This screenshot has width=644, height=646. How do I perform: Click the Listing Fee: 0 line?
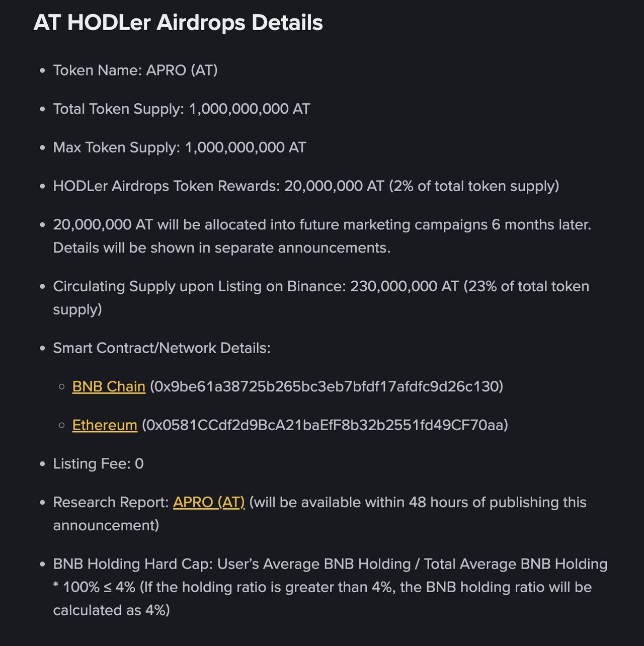point(99,463)
